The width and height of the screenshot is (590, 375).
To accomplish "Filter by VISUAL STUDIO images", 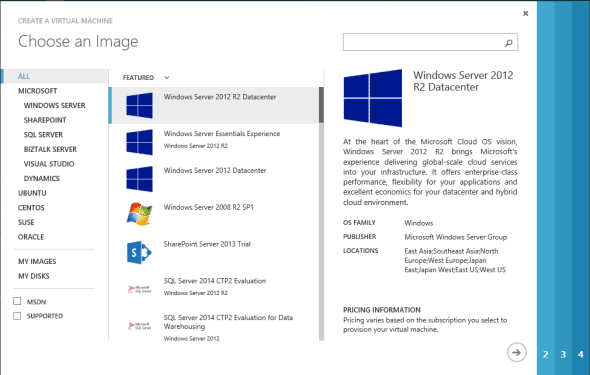I will click(x=49, y=164).
